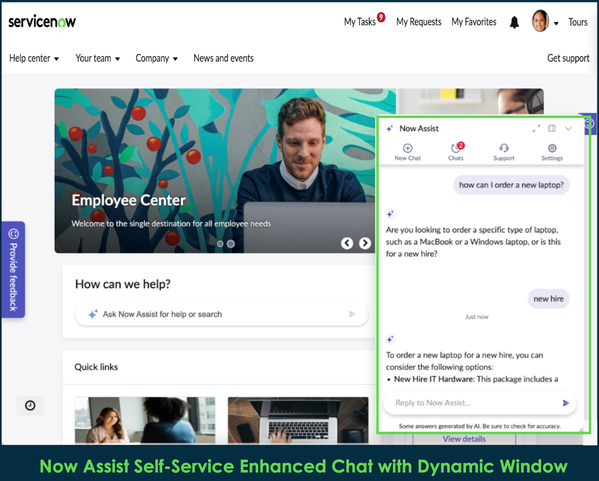This screenshot has height=481, width=599.
Task: Click the 'how can I order a new laptop?' message
Action: (x=512, y=185)
